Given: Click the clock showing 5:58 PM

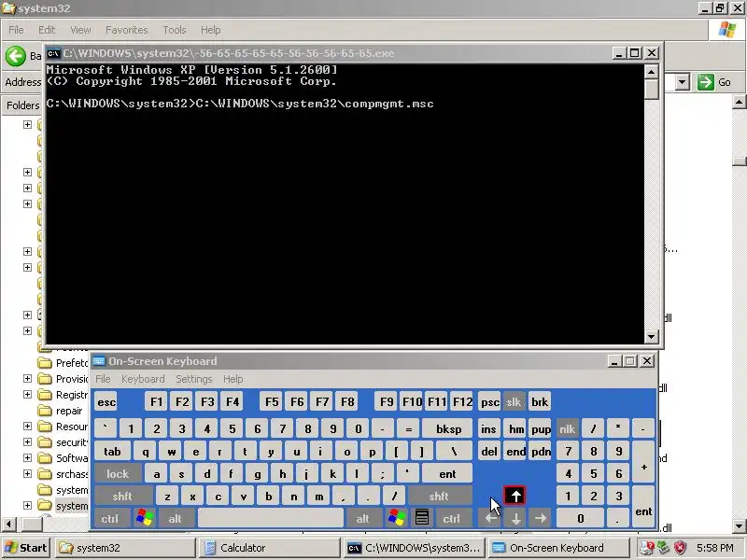Looking at the screenshot, I should coord(714,548).
